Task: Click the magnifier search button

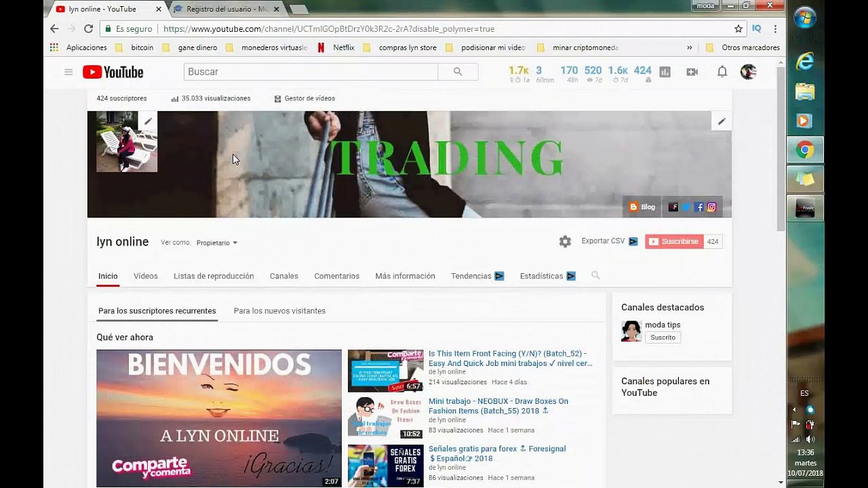Action: click(x=458, y=72)
